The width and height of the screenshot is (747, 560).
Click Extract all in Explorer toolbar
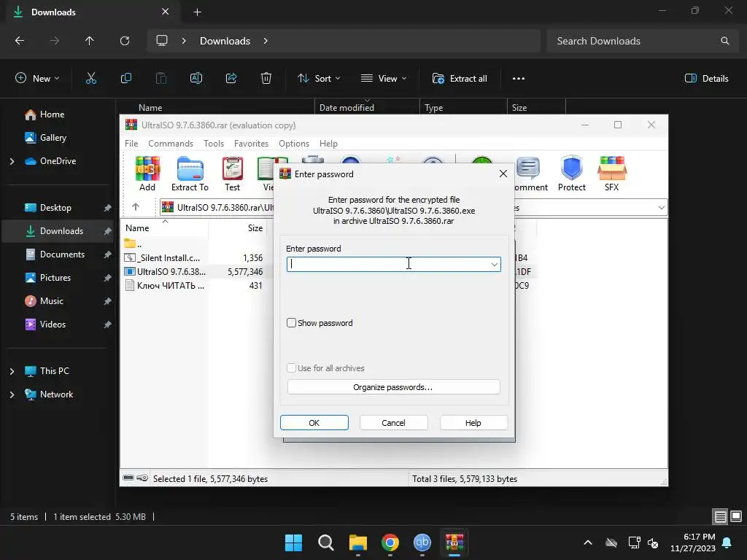click(x=460, y=79)
